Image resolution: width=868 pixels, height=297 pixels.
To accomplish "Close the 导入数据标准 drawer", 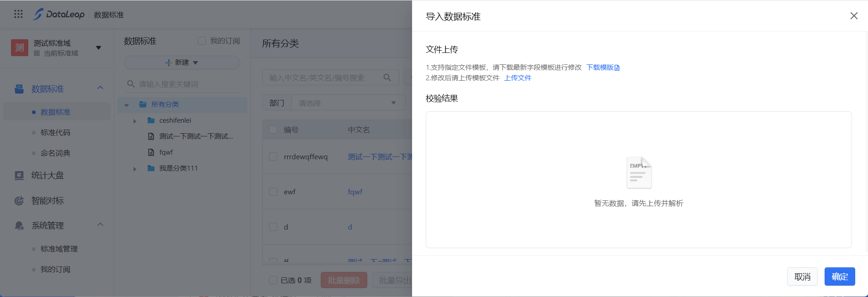I will (x=854, y=16).
